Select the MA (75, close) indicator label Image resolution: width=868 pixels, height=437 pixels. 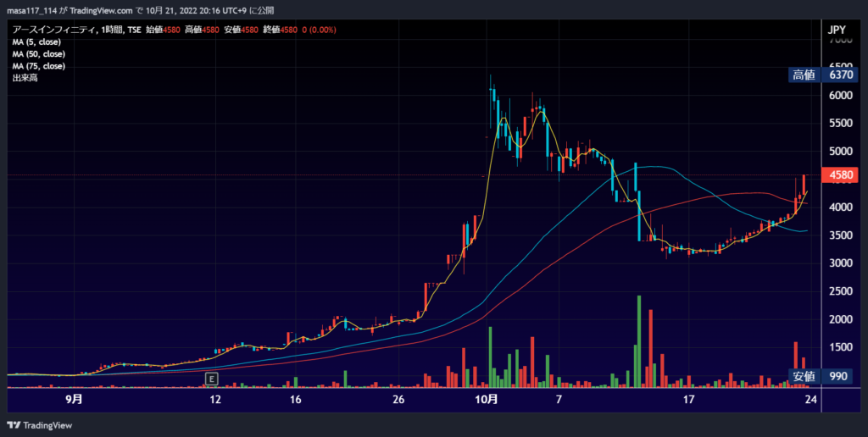pos(39,66)
